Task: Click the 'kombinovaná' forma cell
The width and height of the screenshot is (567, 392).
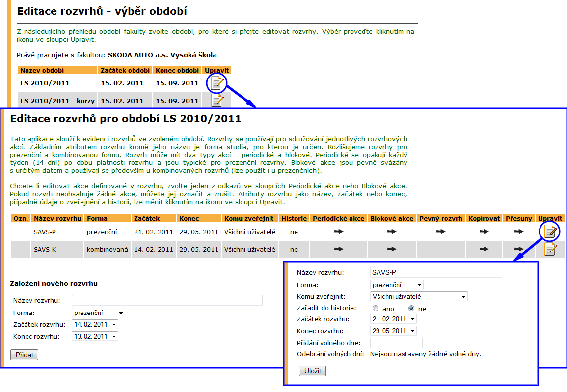Action: [x=108, y=250]
